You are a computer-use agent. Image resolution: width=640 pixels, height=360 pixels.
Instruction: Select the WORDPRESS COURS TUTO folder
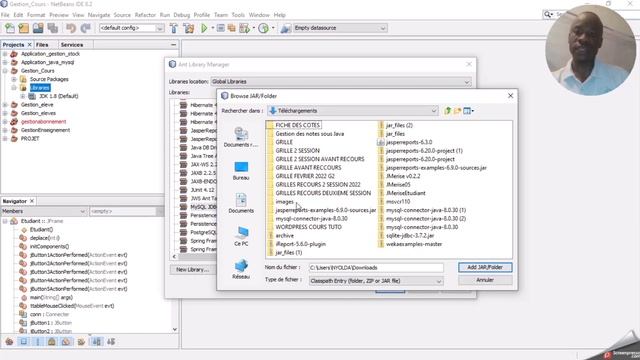point(308,227)
